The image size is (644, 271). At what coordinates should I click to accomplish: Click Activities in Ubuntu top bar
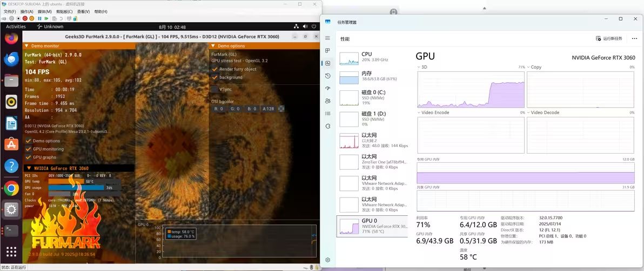[16, 27]
